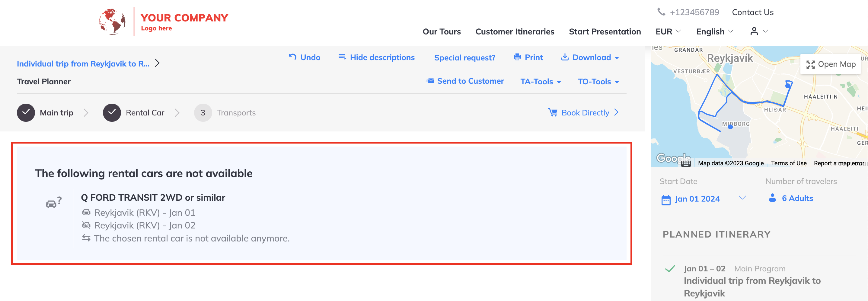868x301 pixels.
Task: Click the chevron after the trip title
Action: 157,63
